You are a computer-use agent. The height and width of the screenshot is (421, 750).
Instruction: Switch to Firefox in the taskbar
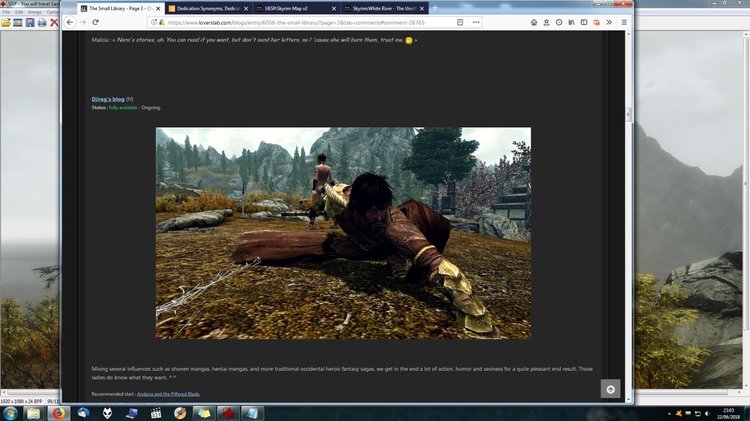58,413
